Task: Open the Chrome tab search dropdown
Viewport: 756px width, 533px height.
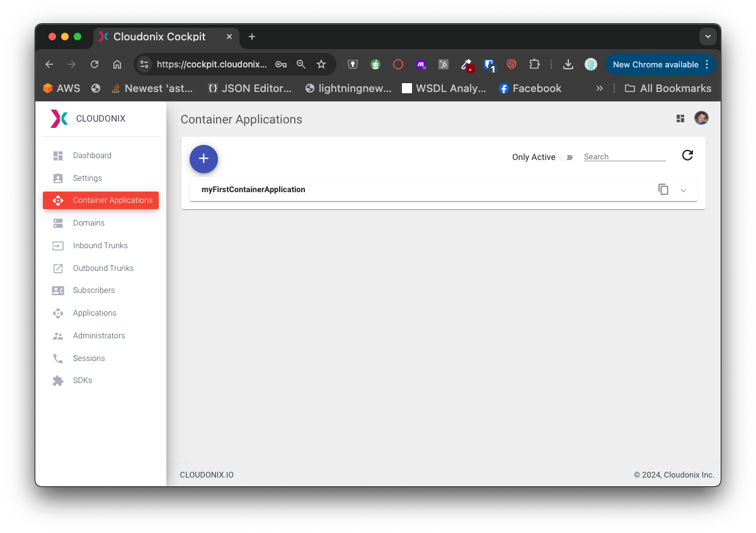Action: 708,37
